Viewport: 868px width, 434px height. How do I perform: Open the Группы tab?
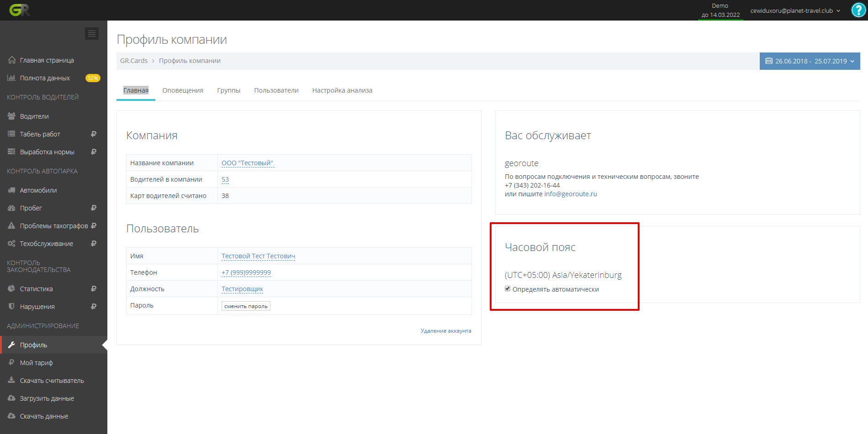coord(229,90)
